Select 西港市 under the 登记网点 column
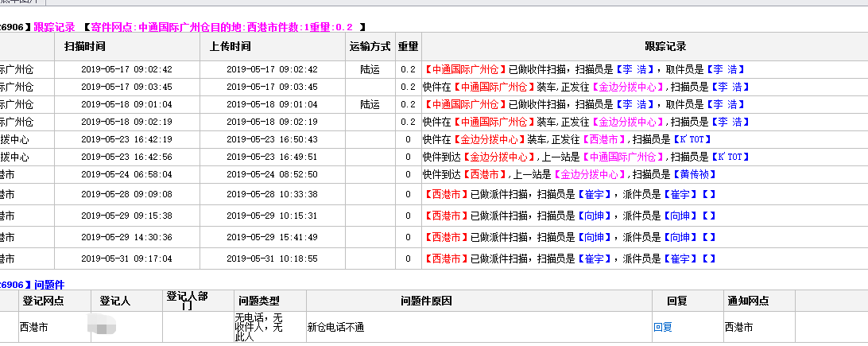This screenshot has width=868, height=346. point(33,327)
